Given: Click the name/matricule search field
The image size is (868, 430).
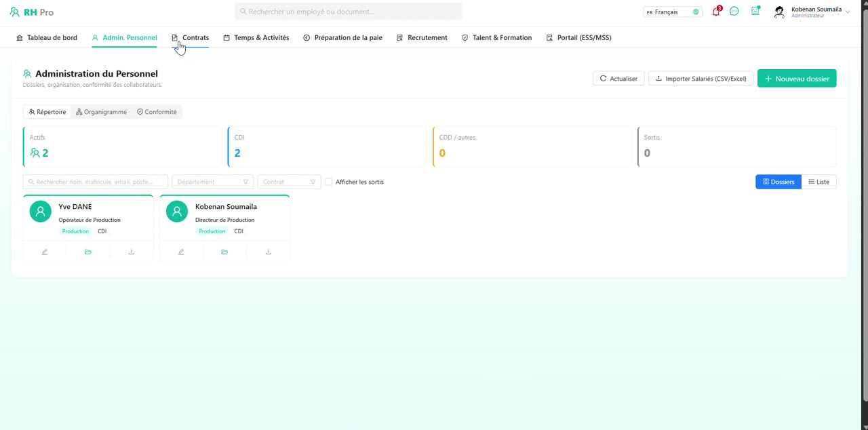Looking at the screenshot, I should click(96, 182).
